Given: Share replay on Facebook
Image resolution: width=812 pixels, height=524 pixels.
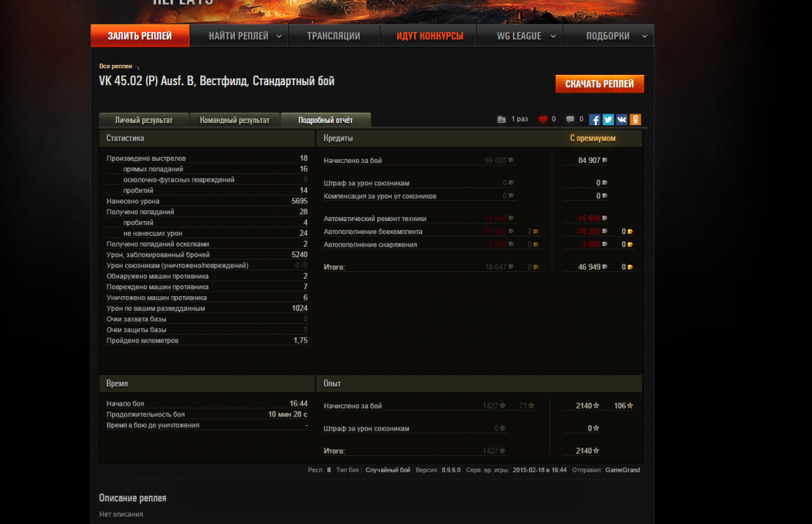Looking at the screenshot, I should [x=595, y=120].
